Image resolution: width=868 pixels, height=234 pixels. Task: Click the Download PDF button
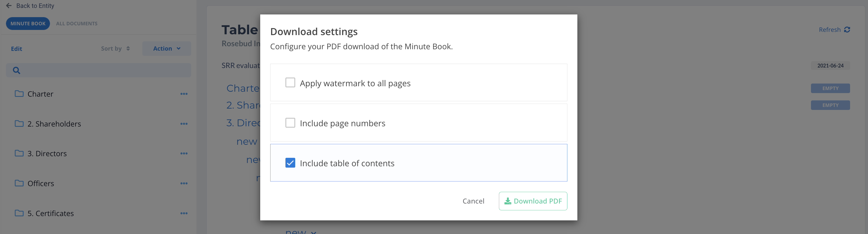(x=533, y=201)
